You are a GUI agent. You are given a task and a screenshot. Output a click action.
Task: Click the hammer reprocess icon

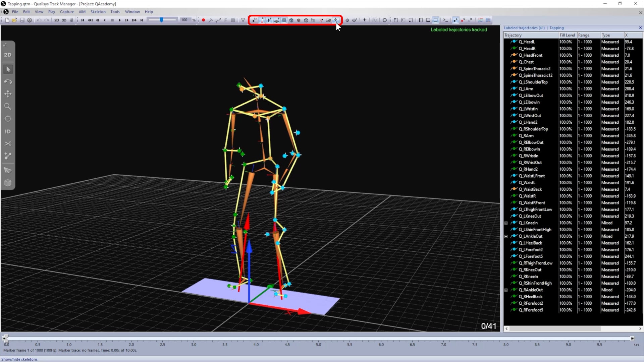click(211, 20)
